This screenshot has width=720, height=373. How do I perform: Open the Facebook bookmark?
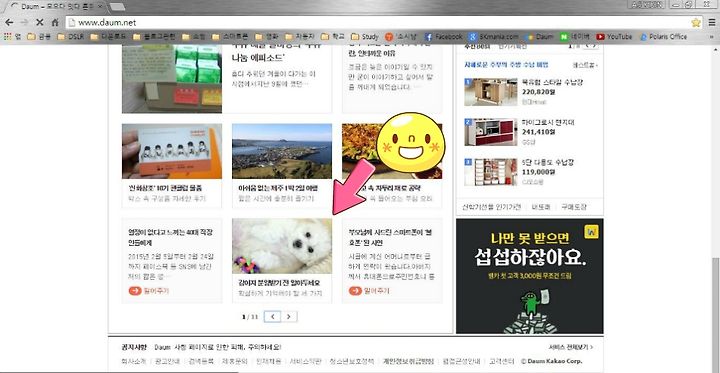pyautogui.click(x=443, y=37)
